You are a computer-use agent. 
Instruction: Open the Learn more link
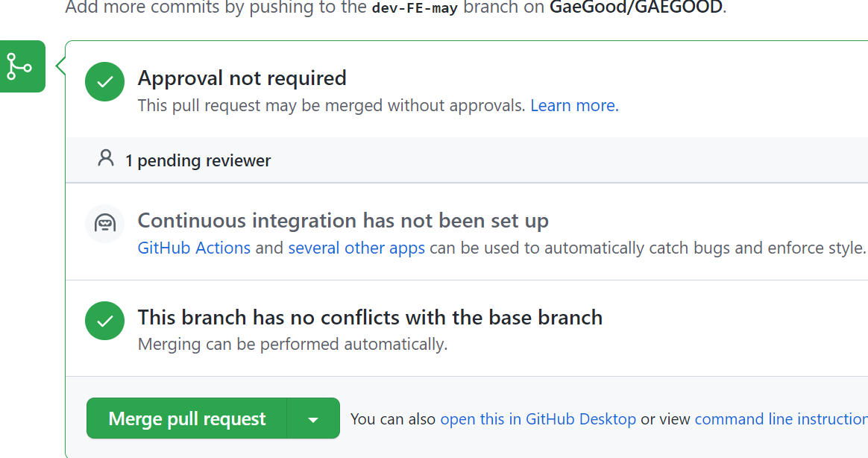click(x=574, y=105)
